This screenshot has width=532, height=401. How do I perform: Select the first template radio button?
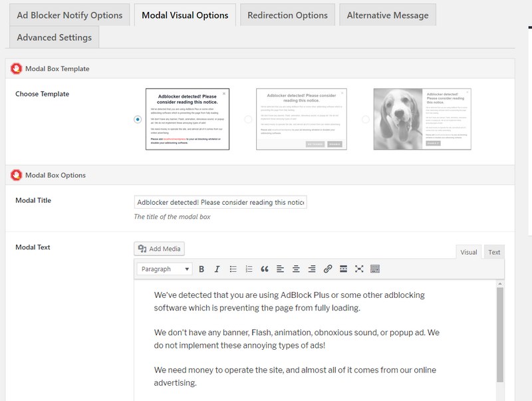point(138,120)
